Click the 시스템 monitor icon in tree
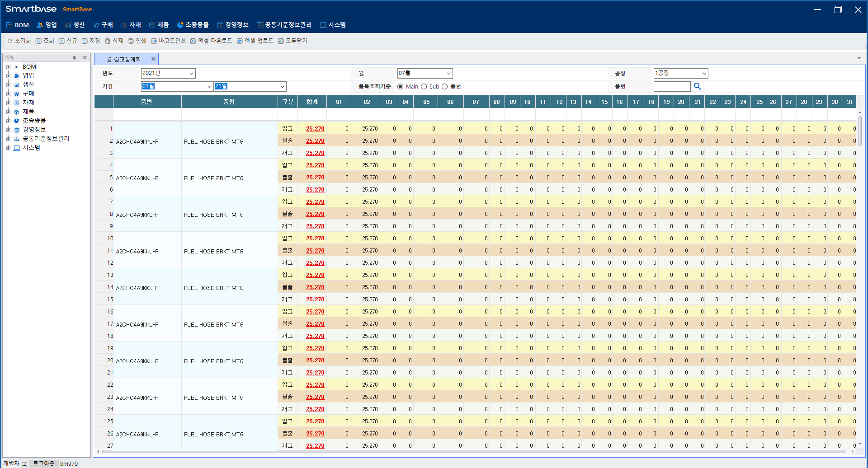 pyautogui.click(x=17, y=148)
